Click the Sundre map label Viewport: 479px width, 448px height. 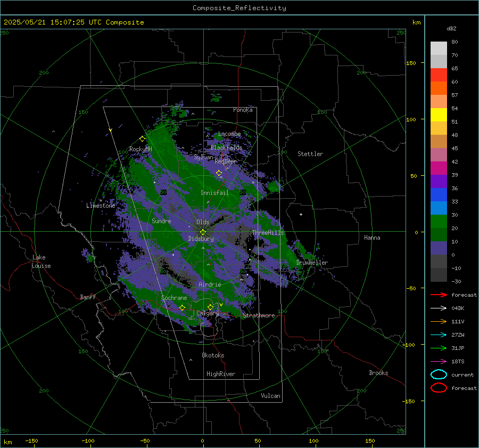click(161, 221)
